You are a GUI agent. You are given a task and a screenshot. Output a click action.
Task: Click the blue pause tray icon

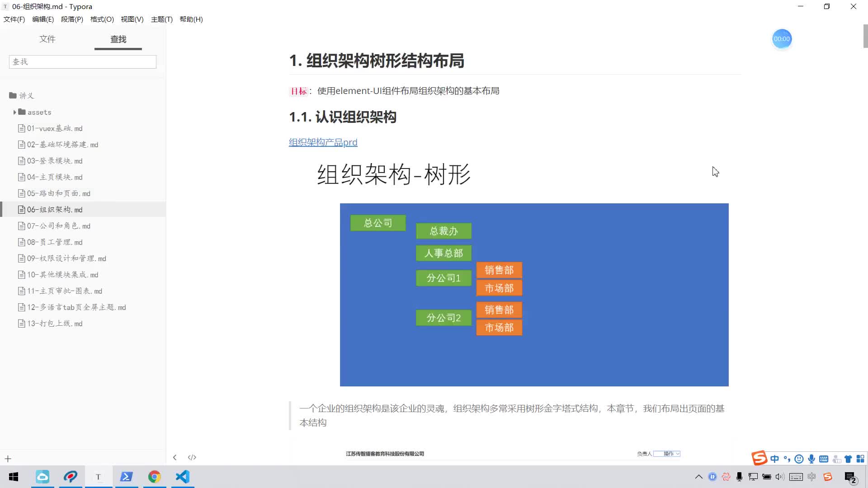point(712,477)
